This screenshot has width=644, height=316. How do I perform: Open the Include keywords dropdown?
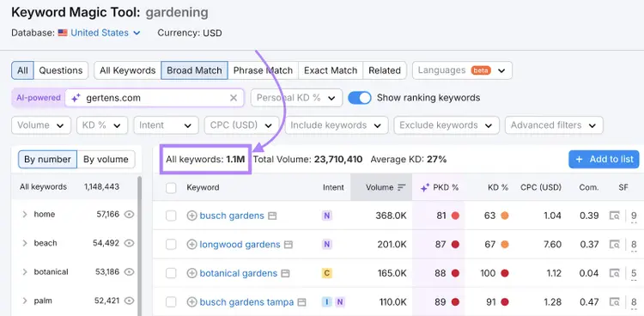click(337, 125)
